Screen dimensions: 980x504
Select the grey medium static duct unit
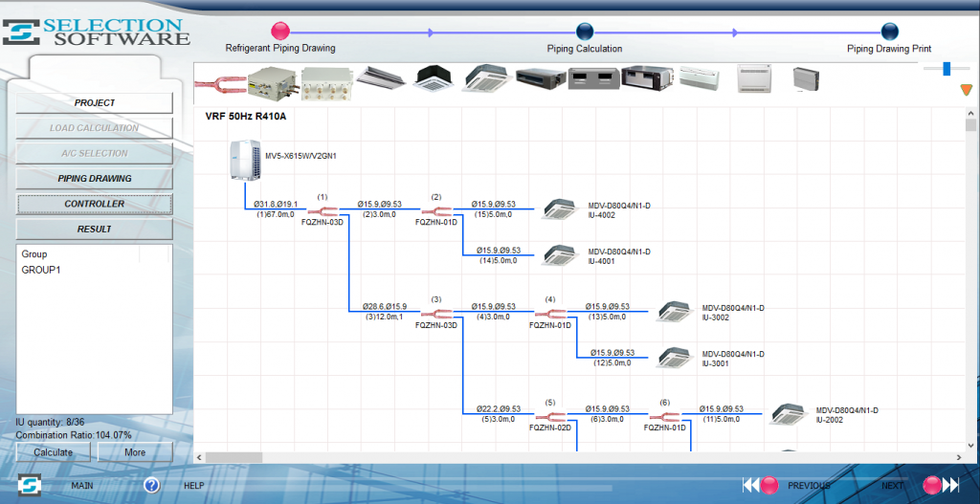pos(593,77)
